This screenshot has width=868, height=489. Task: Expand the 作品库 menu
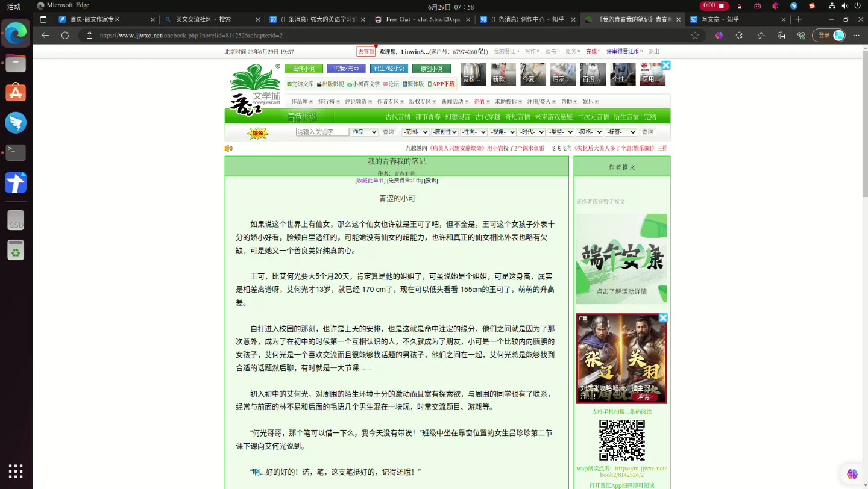point(302,102)
